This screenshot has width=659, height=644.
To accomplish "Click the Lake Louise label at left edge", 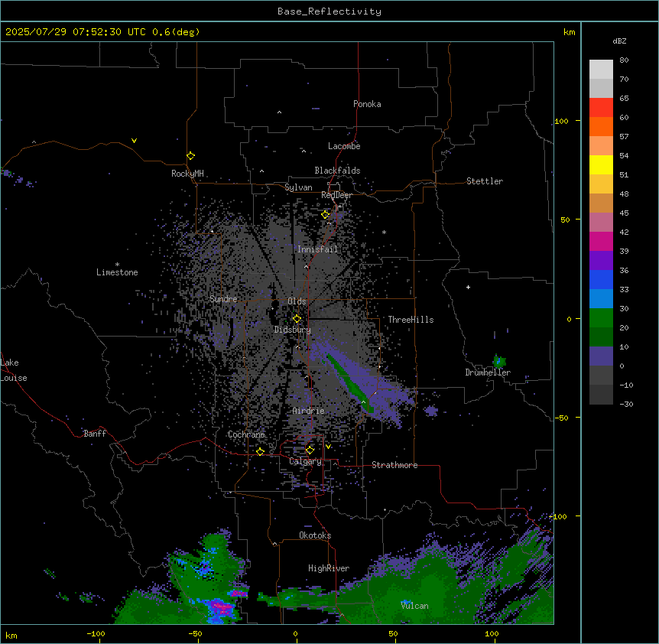I will pyautogui.click(x=14, y=370).
